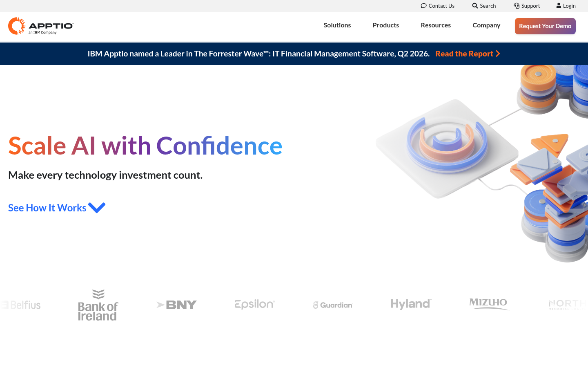The width and height of the screenshot is (588, 368).
Task: Click the Forrester Wave announcement text
Action: click(258, 54)
